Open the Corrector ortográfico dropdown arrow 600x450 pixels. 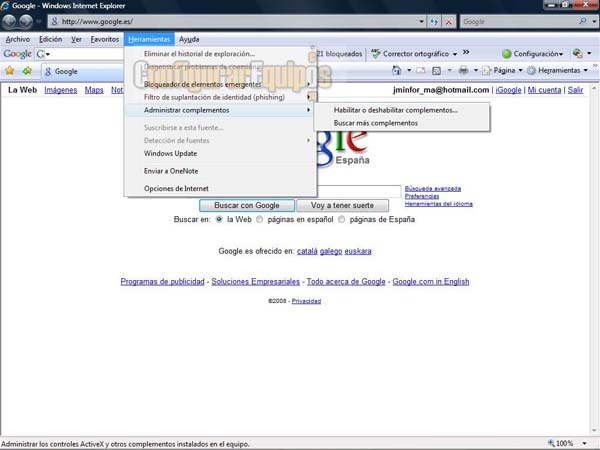[455, 54]
